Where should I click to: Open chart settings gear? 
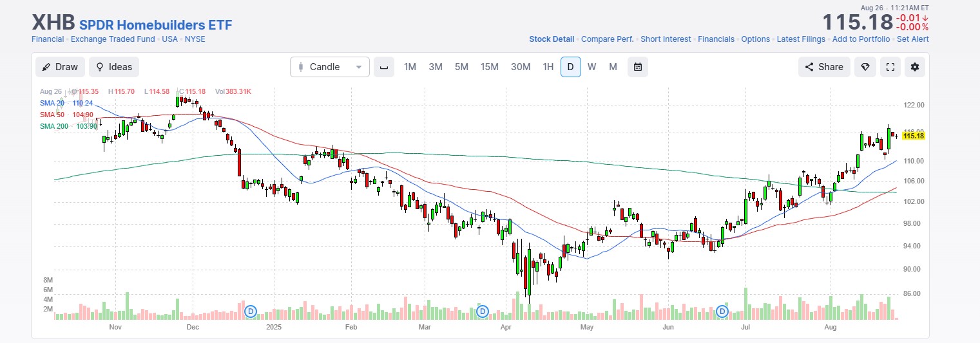click(915, 67)
